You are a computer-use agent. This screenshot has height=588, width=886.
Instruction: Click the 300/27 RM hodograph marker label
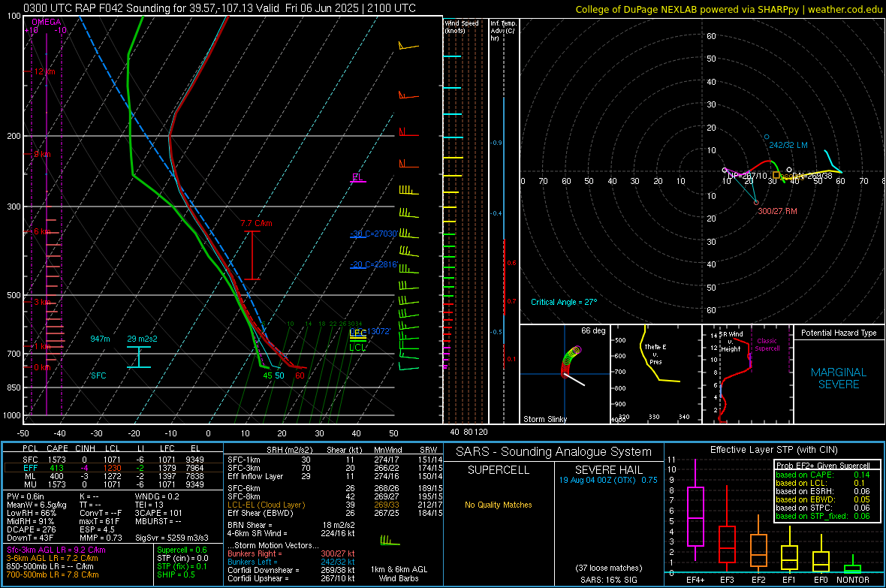(778, 211)
